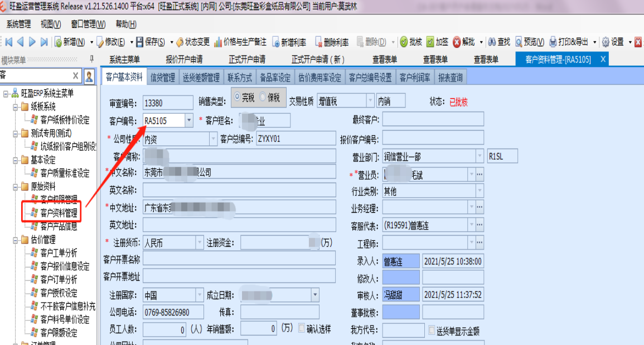
Task: Click 删除利率 delete rate button
Action: (332, 42)
